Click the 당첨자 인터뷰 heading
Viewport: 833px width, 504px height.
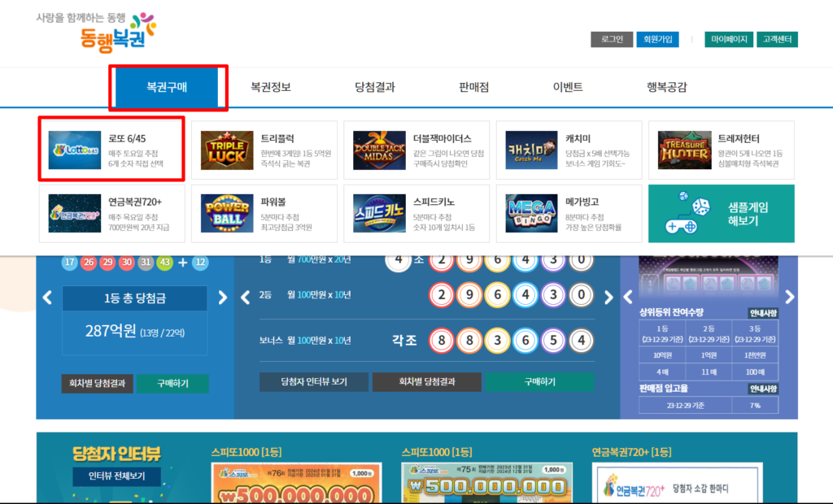click(116, 454)
